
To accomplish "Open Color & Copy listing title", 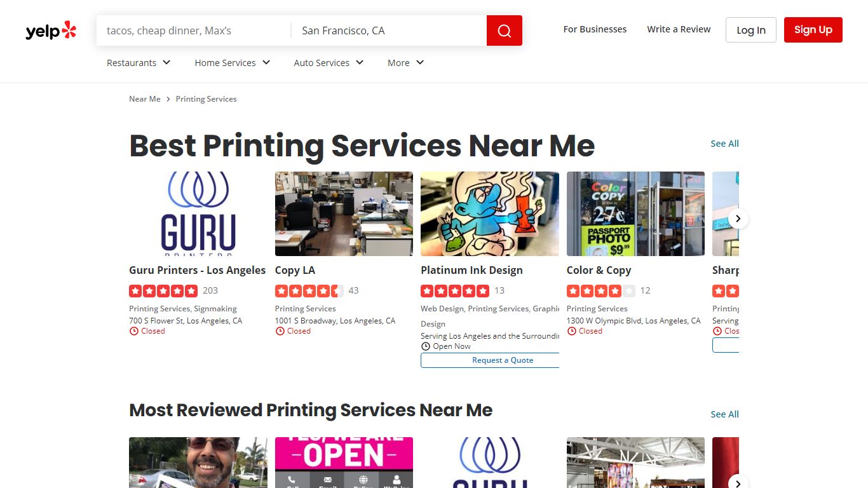I will (599, 270).
